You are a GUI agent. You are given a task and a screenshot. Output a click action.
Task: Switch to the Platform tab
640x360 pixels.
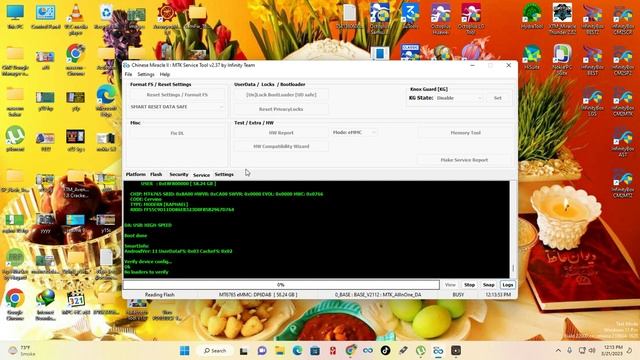pos(136,174)
